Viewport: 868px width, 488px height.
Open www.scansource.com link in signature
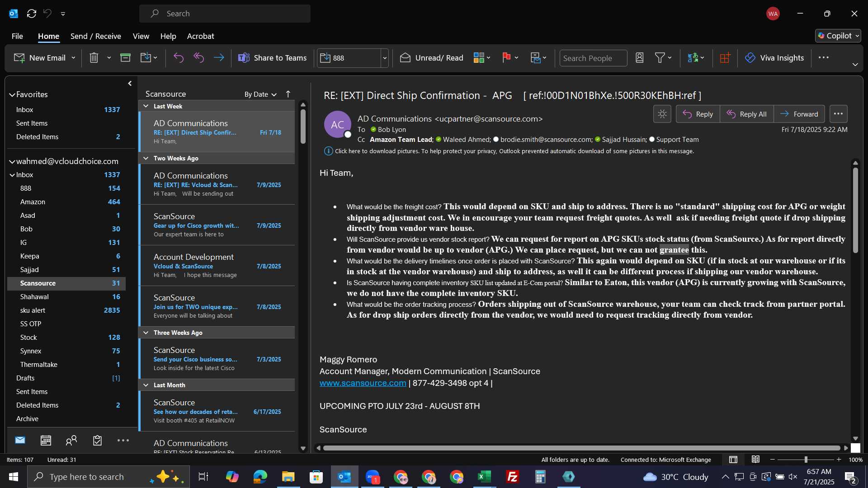(x=363, y=383)
